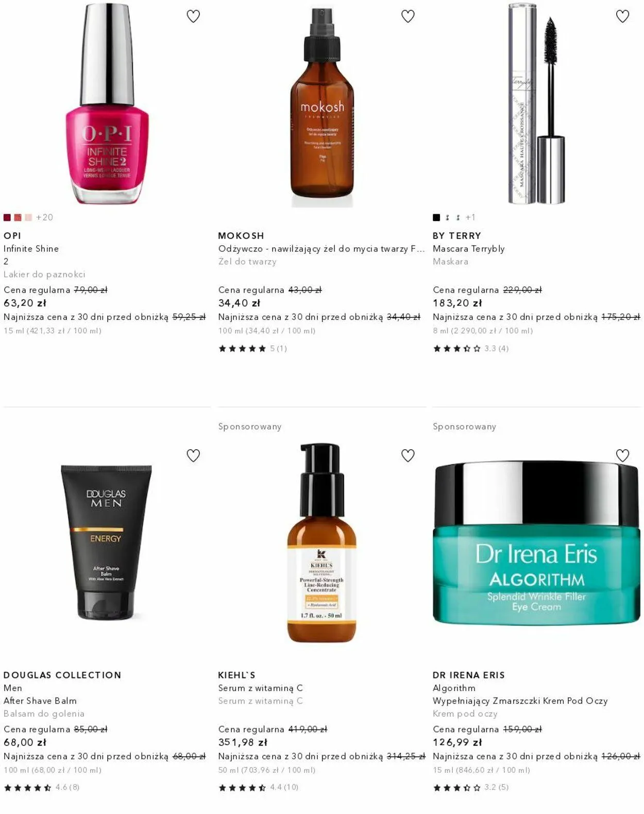Save By Terry mascara using heart icon
This screenshot has width=644, height=814.
pyautogui.click(x=622, y=16)
